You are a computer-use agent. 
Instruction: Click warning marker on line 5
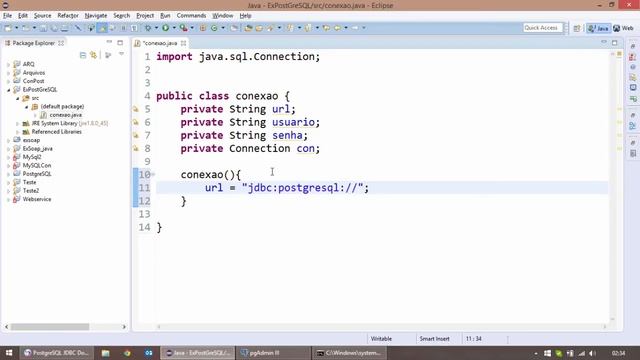tap(136, 109)
